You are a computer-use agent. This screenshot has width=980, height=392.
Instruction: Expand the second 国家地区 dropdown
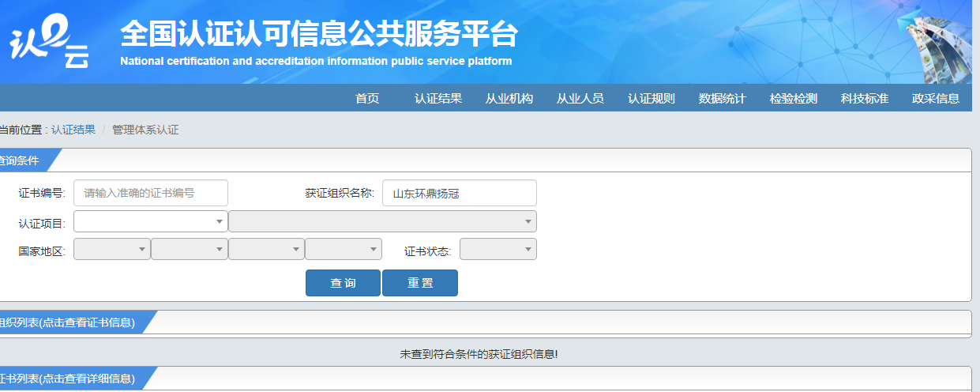189,249
